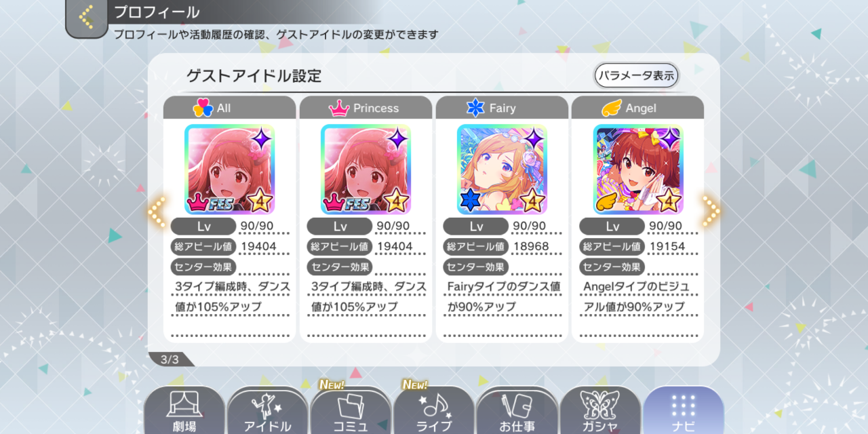Open the ライブ music note tab
The width and height of the screenshot is (868, 434).
pyautogui.click(x=434, y=411)
